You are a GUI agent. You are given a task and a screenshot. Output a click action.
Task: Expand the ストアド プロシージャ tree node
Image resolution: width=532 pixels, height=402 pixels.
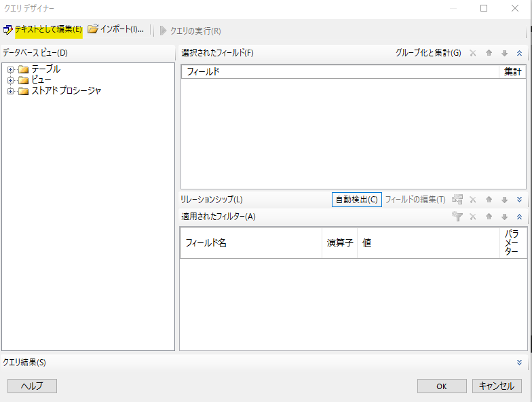coord(11,91)
